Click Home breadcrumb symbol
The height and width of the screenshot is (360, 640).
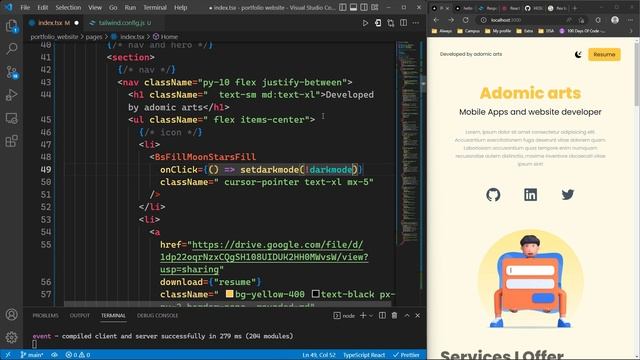(x=165, y=37)
